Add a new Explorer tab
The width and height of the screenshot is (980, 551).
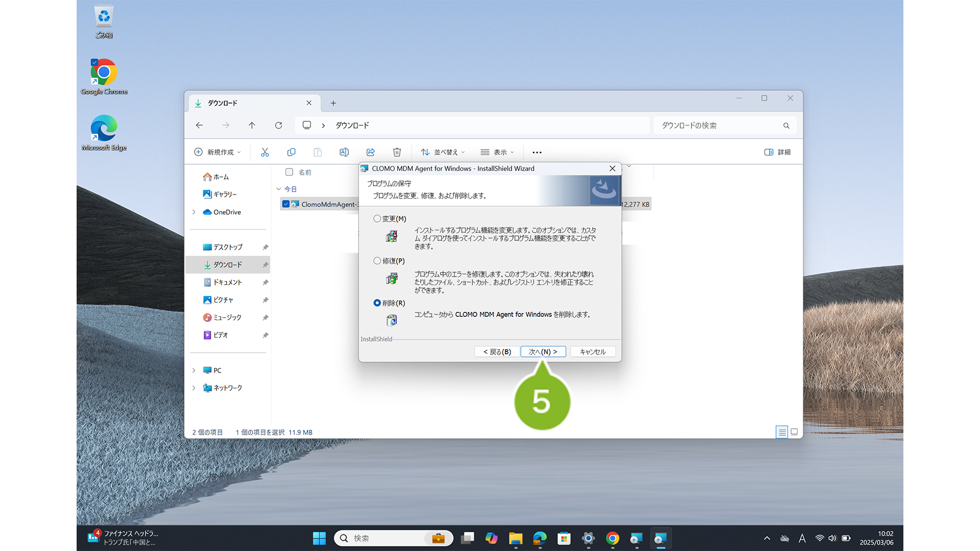click(x=333, y=103)
